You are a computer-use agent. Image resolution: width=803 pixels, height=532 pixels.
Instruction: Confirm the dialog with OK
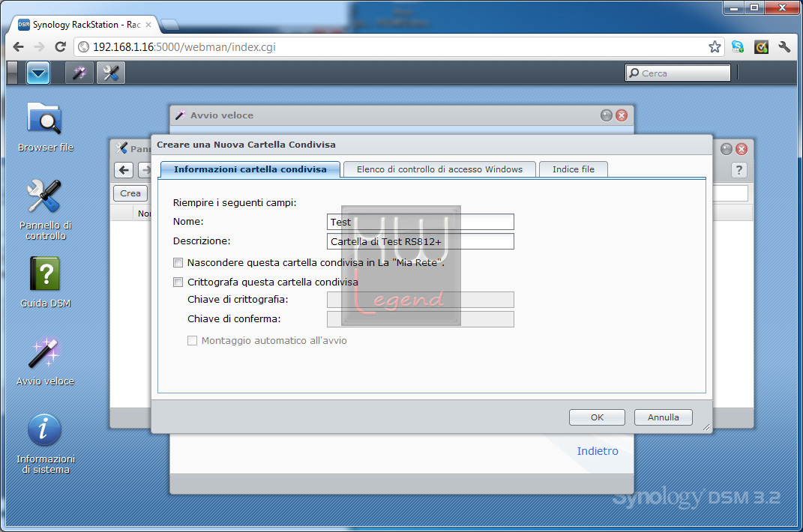[597, 417]
